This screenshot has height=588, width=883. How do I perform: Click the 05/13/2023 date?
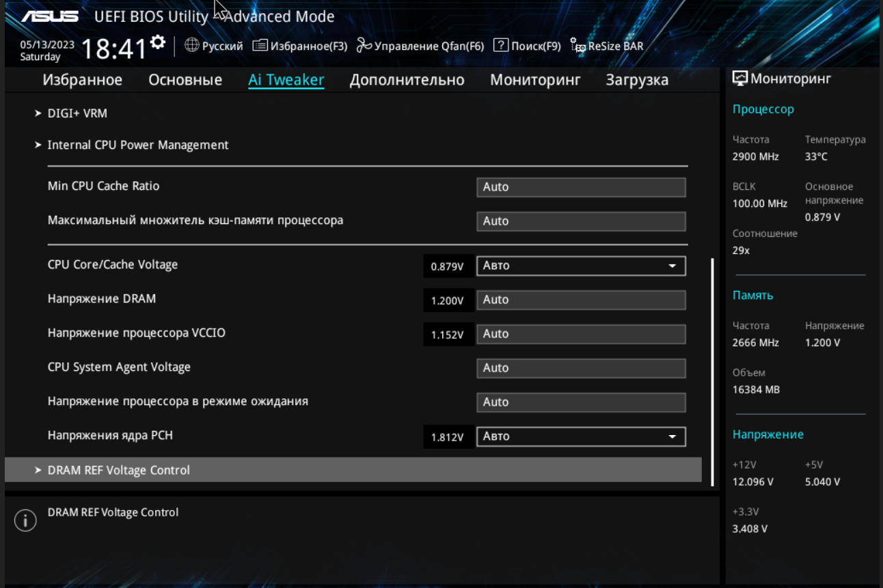click(47, 44)
